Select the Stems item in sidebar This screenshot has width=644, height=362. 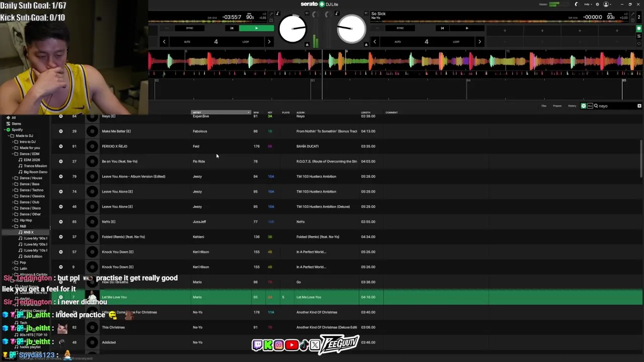coord(17,124)
